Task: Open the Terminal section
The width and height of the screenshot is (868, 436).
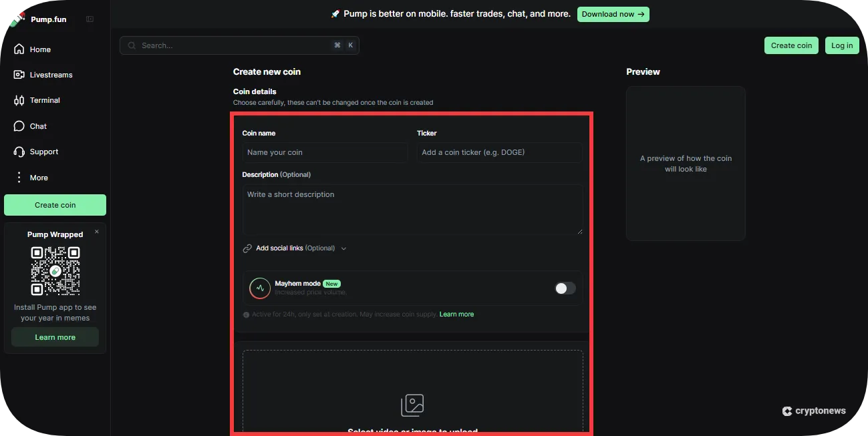Action: [18, 100]
